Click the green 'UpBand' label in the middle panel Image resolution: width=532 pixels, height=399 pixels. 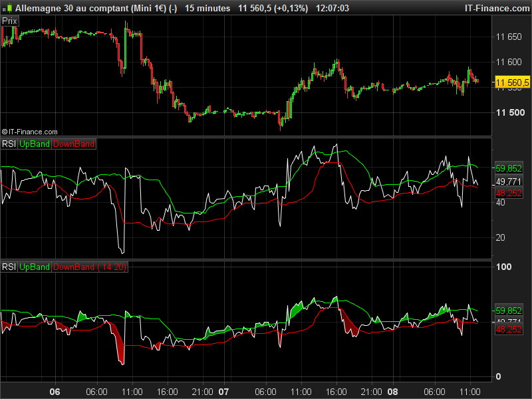(x=35, y=144)
